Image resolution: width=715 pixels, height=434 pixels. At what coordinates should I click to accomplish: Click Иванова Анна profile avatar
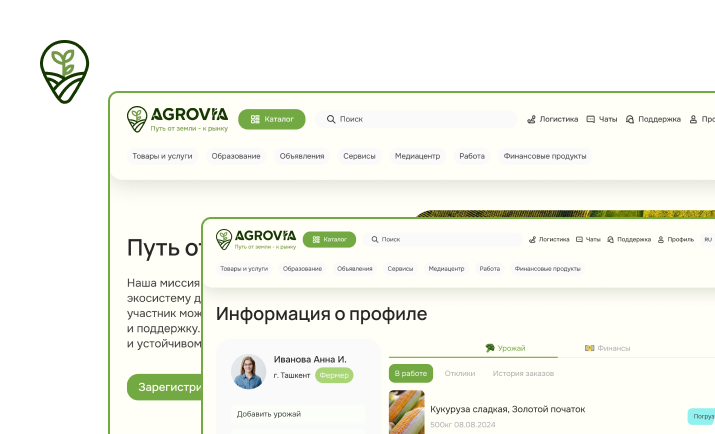pos(249,372)
